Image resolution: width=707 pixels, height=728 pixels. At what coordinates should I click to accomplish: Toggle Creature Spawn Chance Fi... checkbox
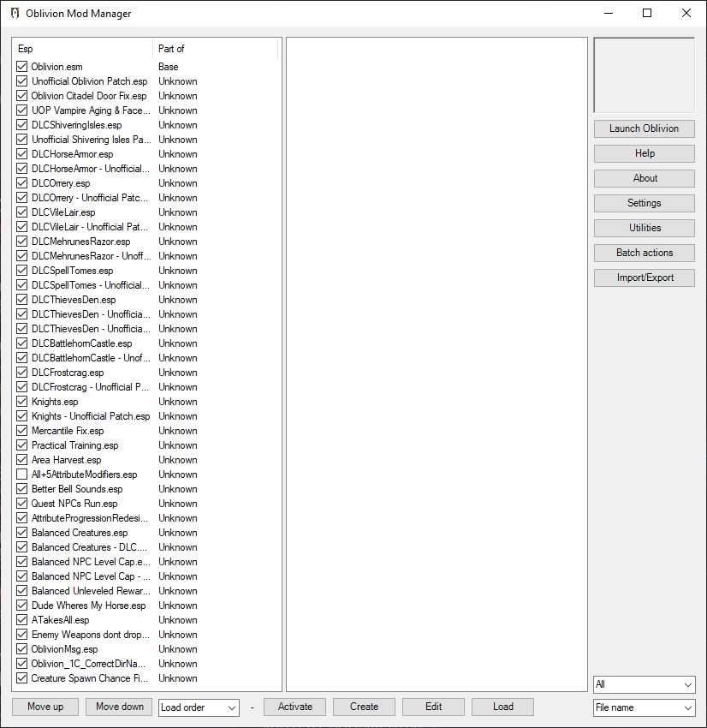click(21, 678)
